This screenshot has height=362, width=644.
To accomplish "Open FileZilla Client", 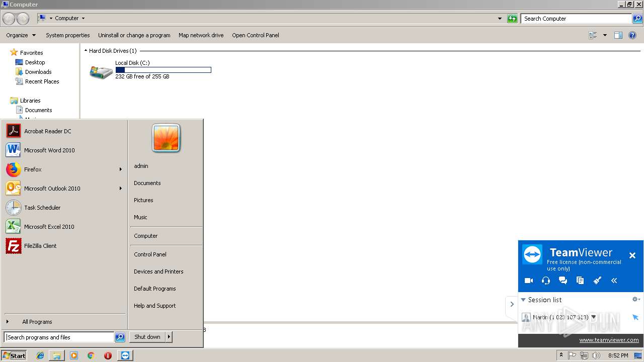I will point(64,246).
